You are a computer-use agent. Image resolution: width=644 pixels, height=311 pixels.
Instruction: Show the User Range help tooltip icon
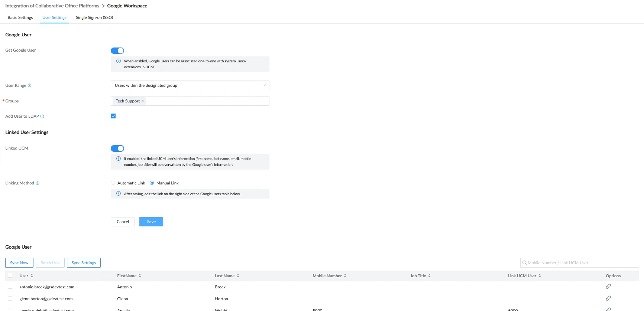30,85
